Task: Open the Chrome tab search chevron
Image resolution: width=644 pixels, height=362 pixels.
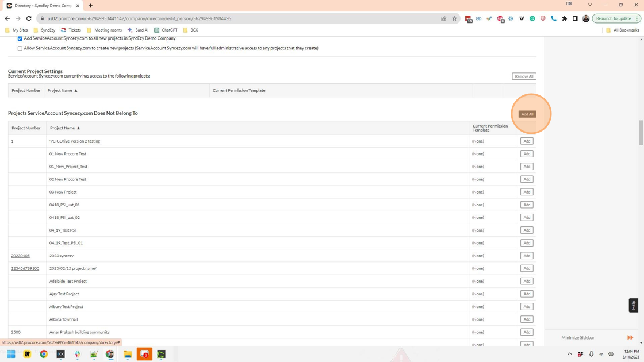Action: (x=590, y=5)
